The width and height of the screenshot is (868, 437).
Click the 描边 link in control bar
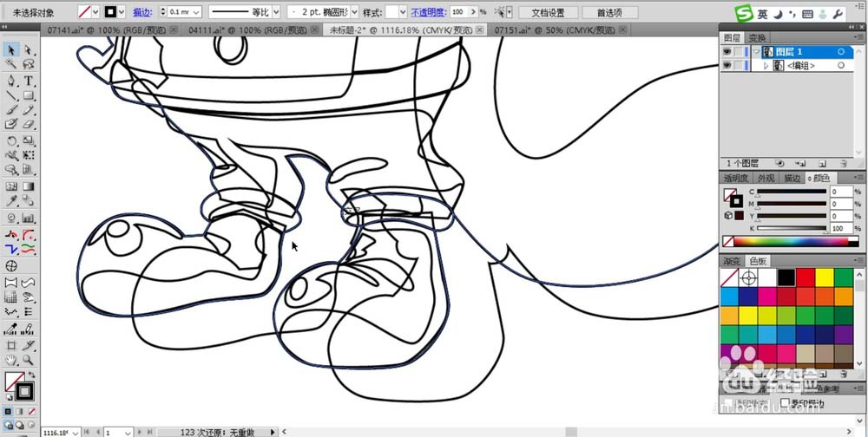pos(143,11)
